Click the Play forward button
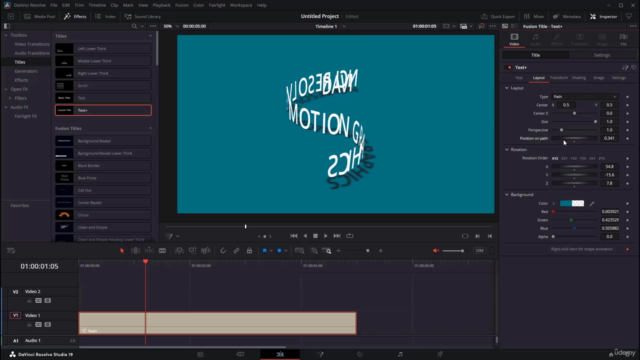 (x=326, y=236)
